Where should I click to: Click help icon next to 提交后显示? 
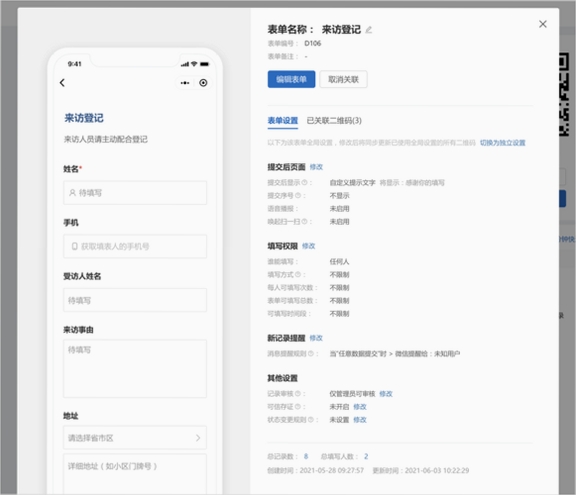tap(304, 183)
